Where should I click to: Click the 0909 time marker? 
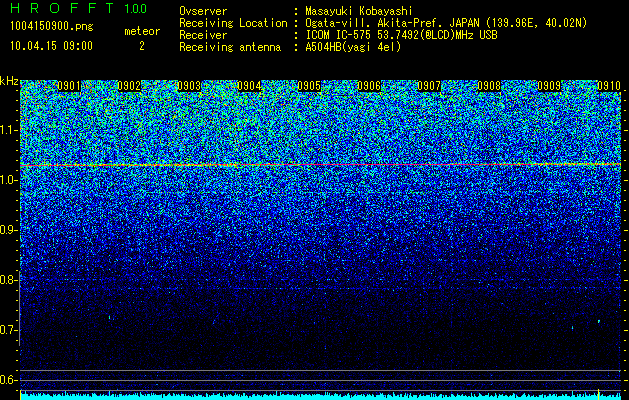(x=549, y=86)
